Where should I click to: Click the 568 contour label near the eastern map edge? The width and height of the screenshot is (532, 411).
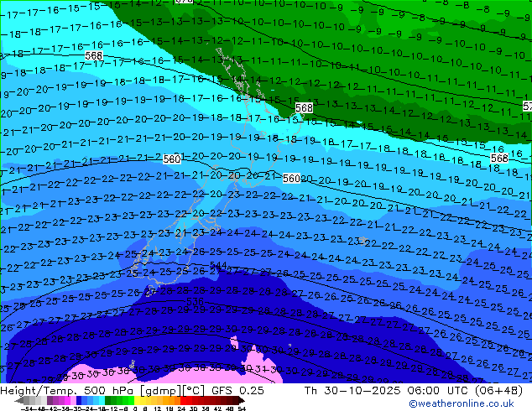499,158
